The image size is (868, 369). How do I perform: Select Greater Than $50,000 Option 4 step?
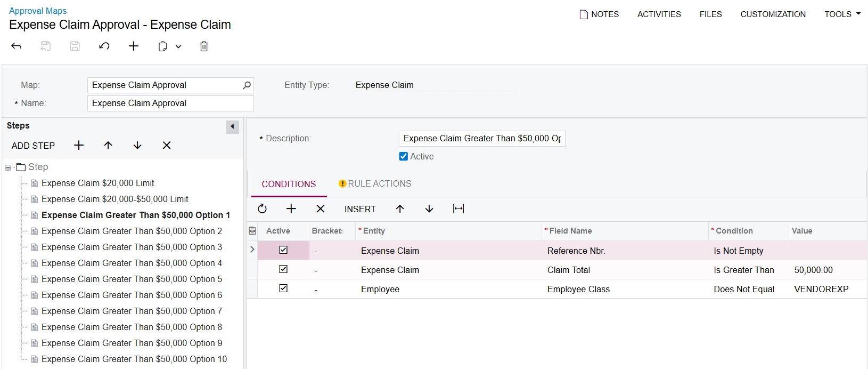pos(132,263)
